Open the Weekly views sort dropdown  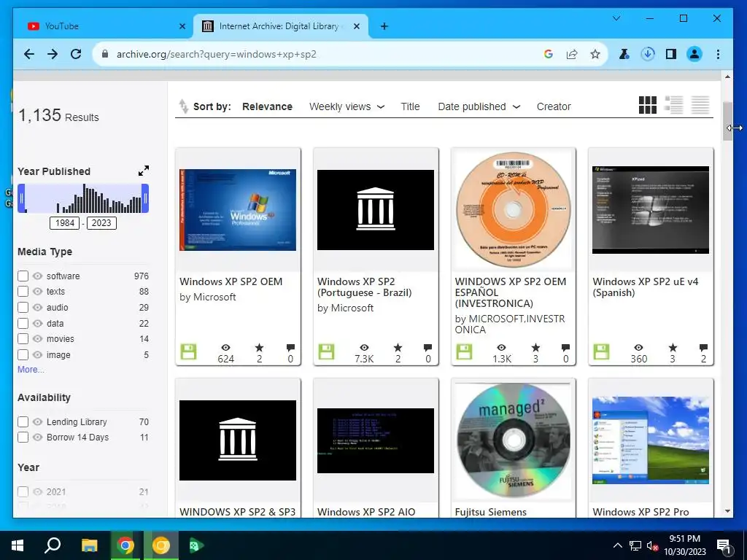click(347, 106)
